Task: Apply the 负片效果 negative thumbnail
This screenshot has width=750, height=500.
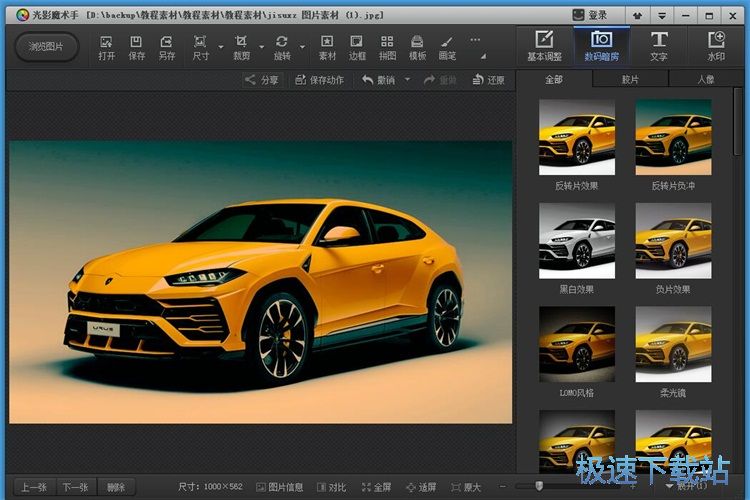Action: [673, 241]
